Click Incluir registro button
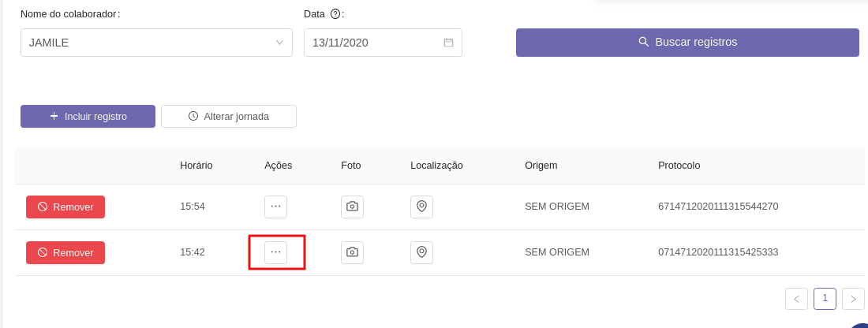 pyautogui.click(x=88, y=116)
